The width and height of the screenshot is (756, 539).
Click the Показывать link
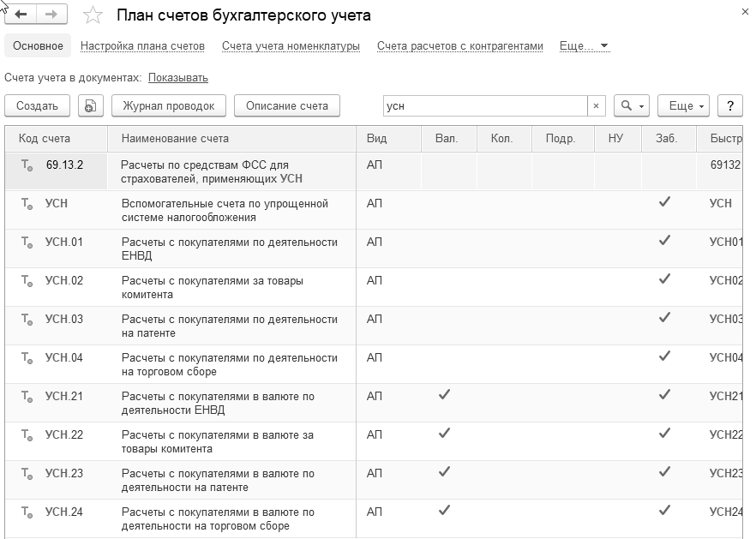[x=178, y=78]
